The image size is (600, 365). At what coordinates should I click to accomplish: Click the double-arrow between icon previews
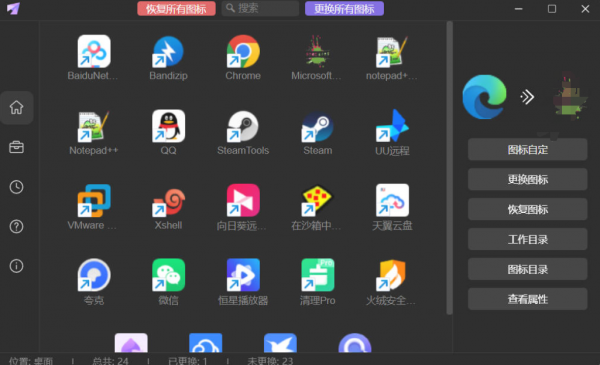click(527, 97)
